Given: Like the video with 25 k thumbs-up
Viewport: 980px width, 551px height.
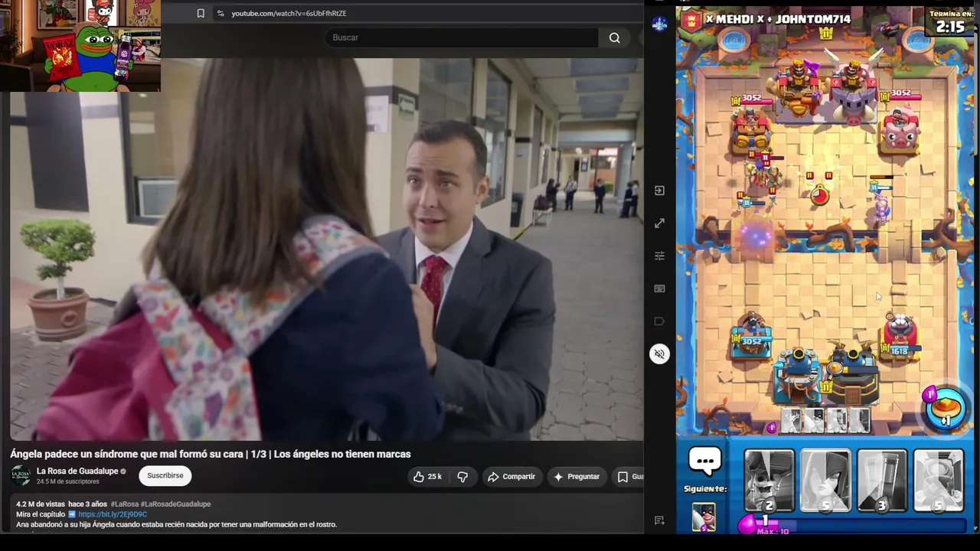Looking at the screenshot, I should [427, 477].
